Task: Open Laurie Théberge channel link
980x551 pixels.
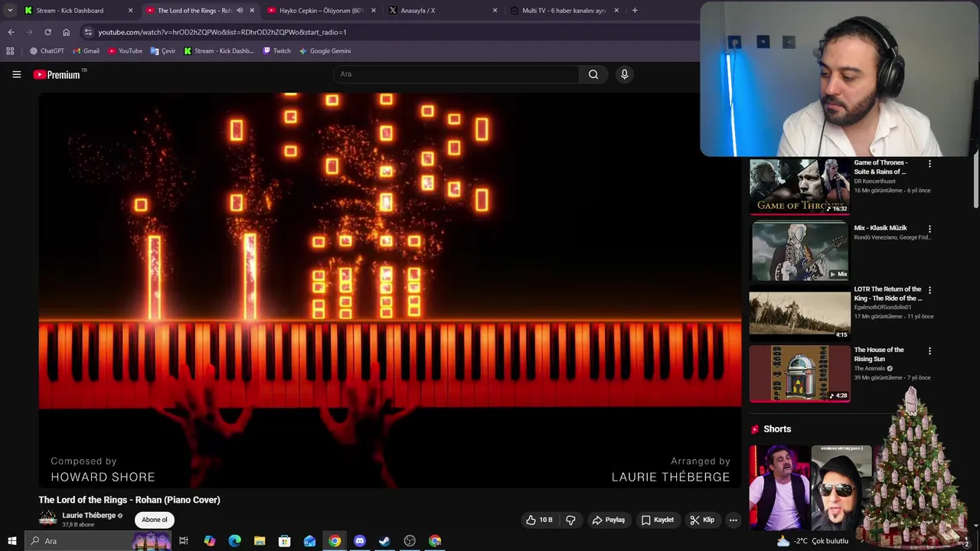Action: pos(89,515)
